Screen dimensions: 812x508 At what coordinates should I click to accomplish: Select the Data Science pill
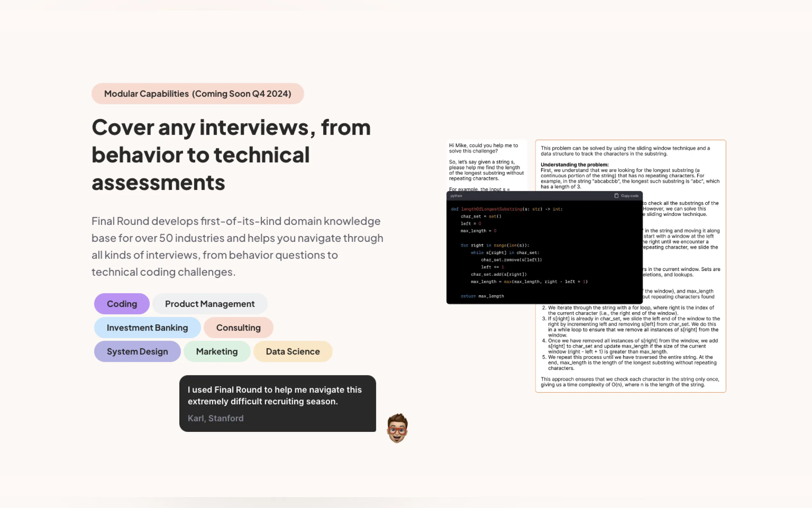[293, 352]
